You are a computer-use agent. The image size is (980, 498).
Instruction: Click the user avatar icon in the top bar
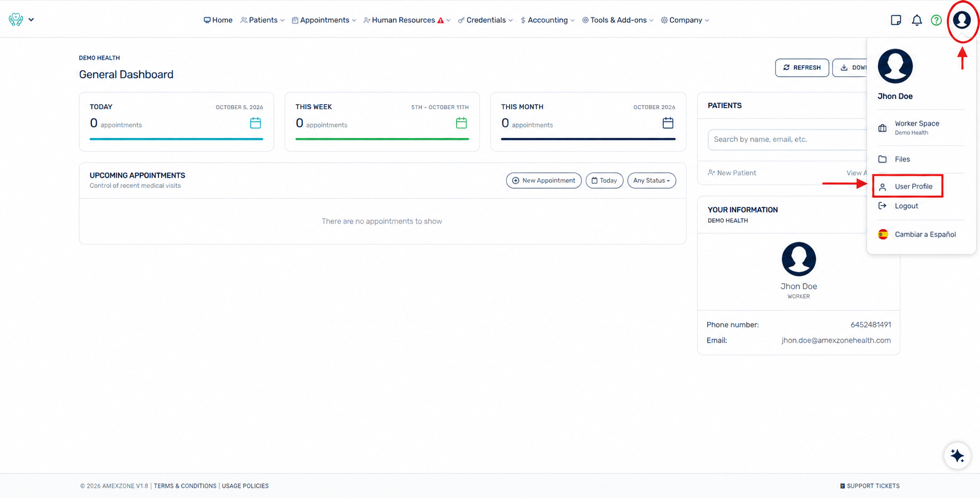click(962, 20)
